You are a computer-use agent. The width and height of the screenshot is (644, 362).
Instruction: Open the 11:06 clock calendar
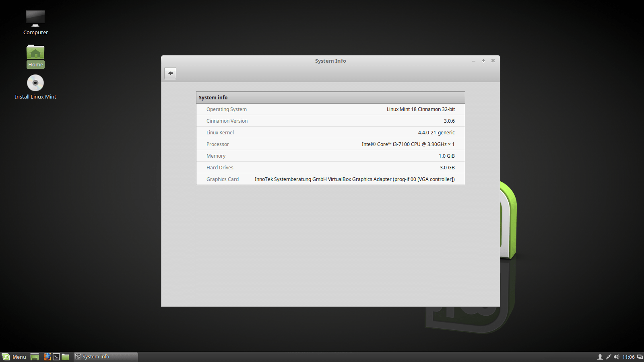(628, 357)
